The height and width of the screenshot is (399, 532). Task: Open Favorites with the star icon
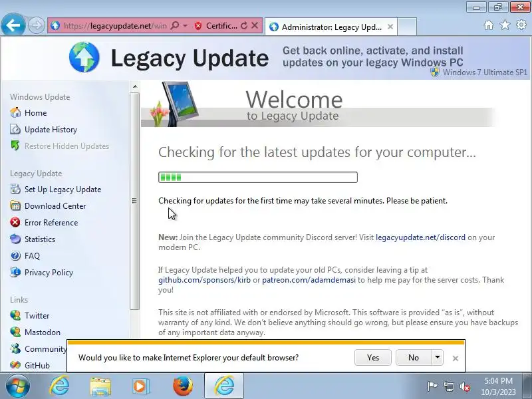coord(505,25)
